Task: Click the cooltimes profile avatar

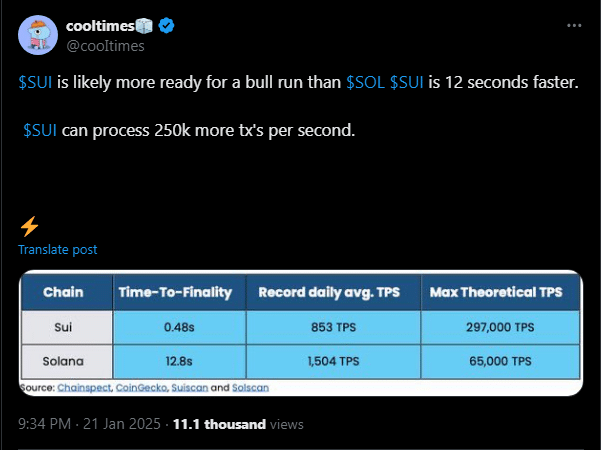Action: [38, 35]
